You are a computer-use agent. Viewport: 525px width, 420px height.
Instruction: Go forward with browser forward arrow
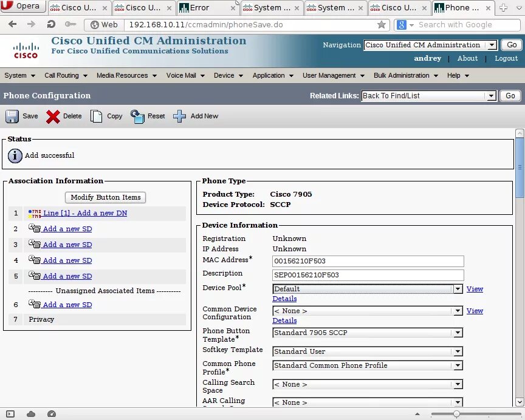pos(31,24)
